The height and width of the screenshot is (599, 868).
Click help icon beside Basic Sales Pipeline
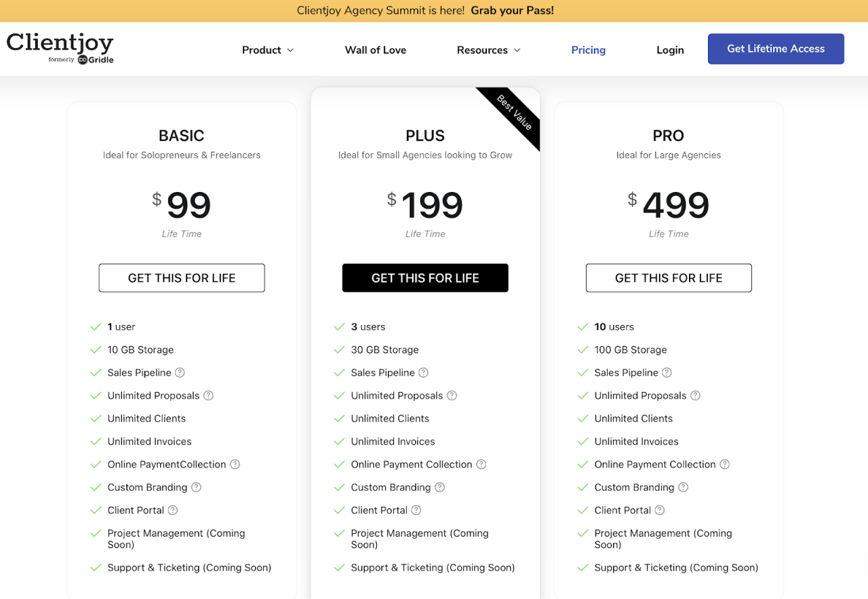coord(180,372)
